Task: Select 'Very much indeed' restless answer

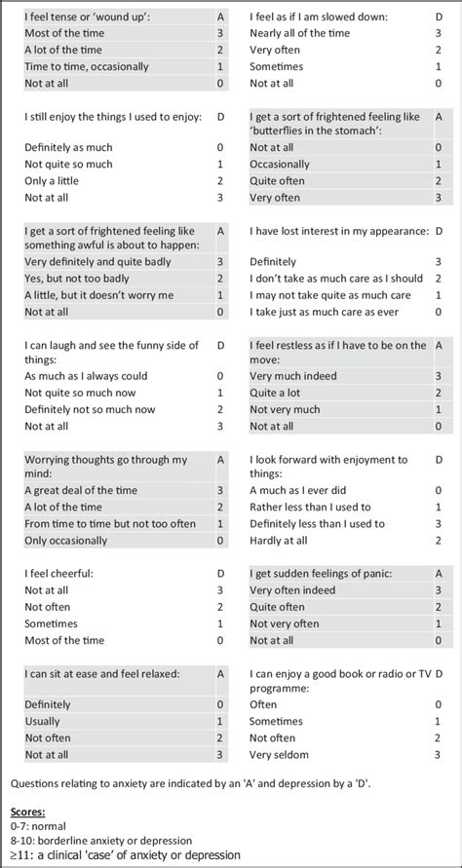Action: [x=293, y=376]
